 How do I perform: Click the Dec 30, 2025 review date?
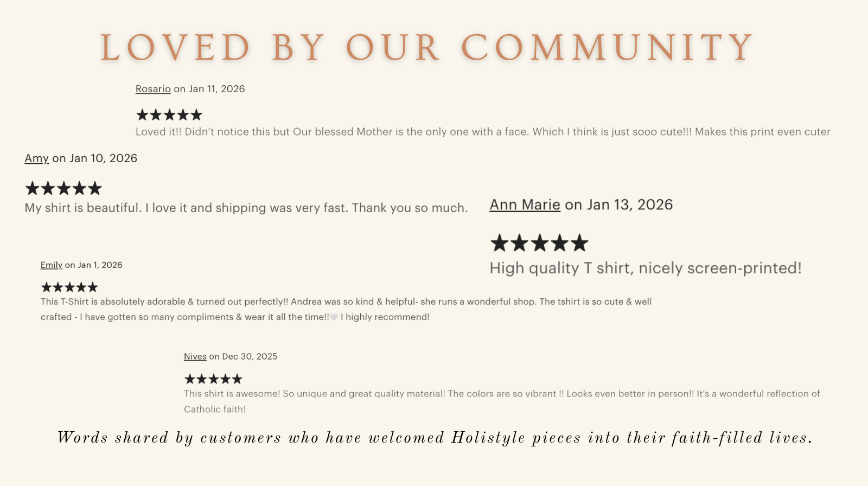(x=250, y=357)
